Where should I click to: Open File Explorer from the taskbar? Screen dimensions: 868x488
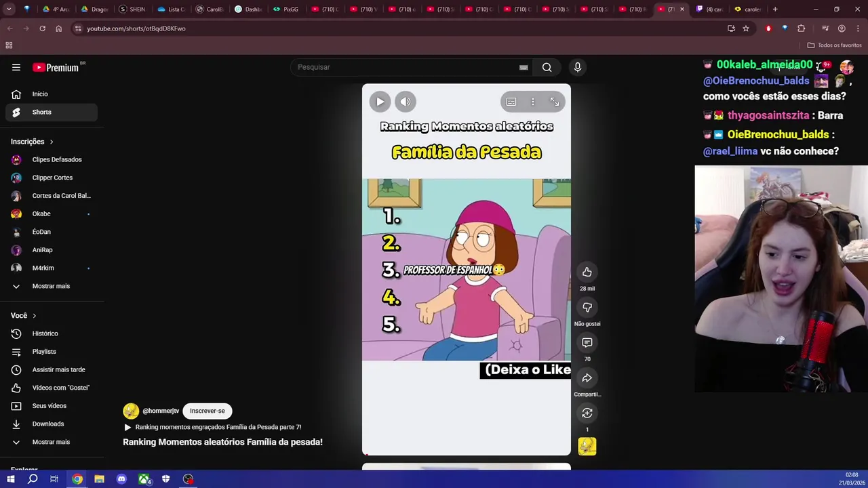[99, 479]
